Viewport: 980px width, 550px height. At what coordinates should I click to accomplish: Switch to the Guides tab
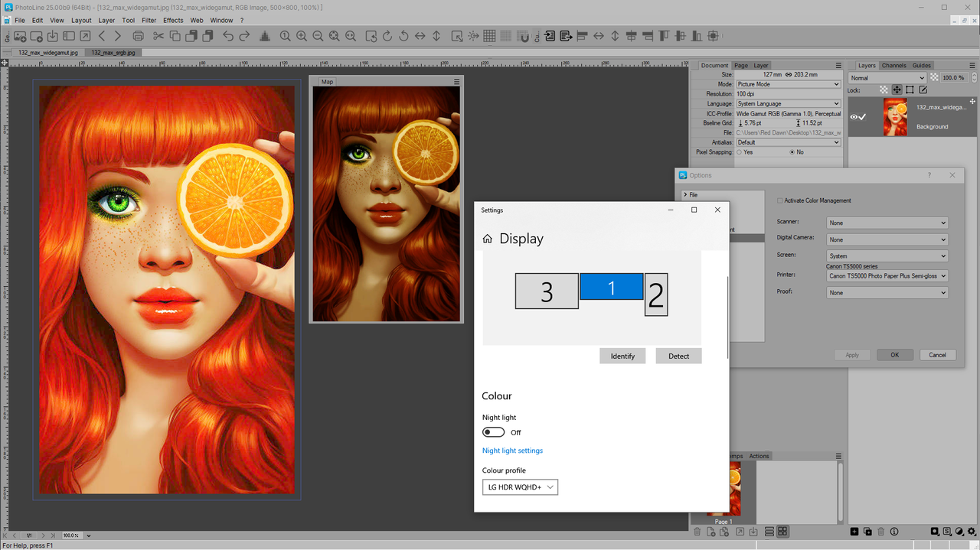922,65
